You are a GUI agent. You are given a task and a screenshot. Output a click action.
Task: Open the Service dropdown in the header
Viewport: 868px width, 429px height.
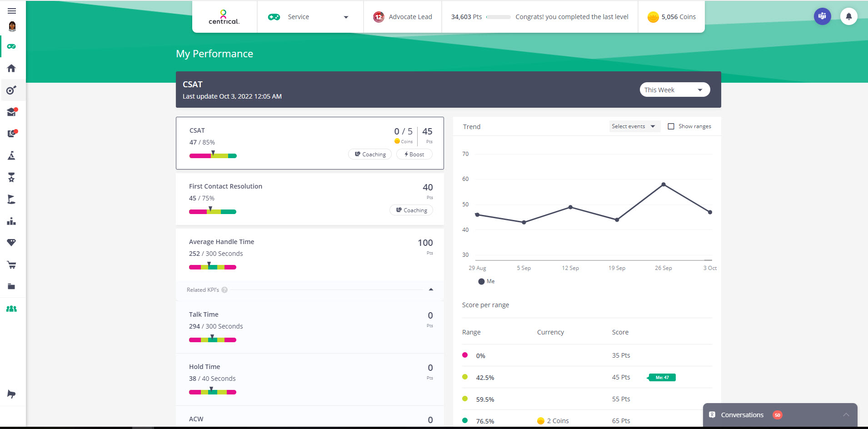(x=310, y=16)
